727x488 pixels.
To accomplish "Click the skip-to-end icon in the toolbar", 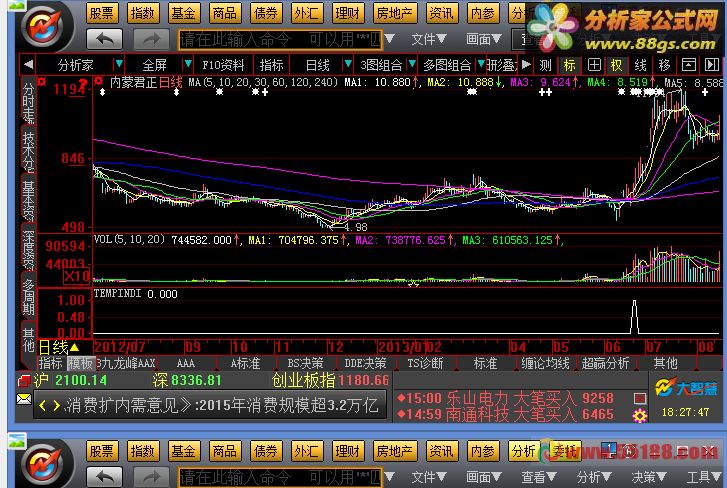I will point(712,65).
